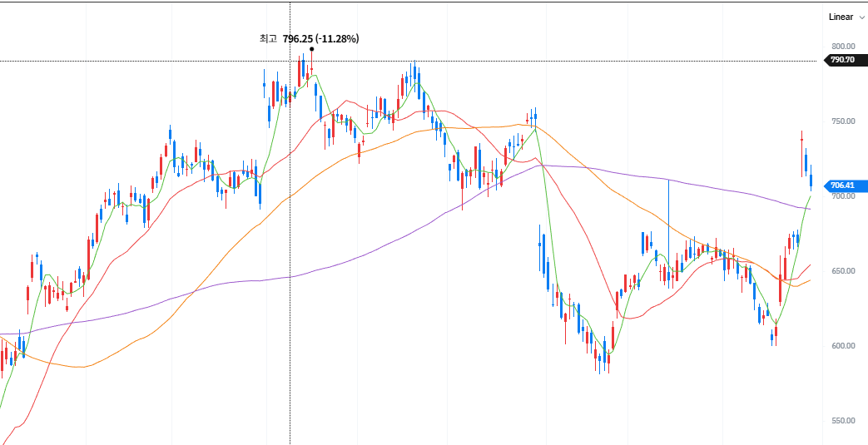This screenshot has width=868, height=445.
Task: Click the 최고 796.25 high price label
Action: click(310, 38)
